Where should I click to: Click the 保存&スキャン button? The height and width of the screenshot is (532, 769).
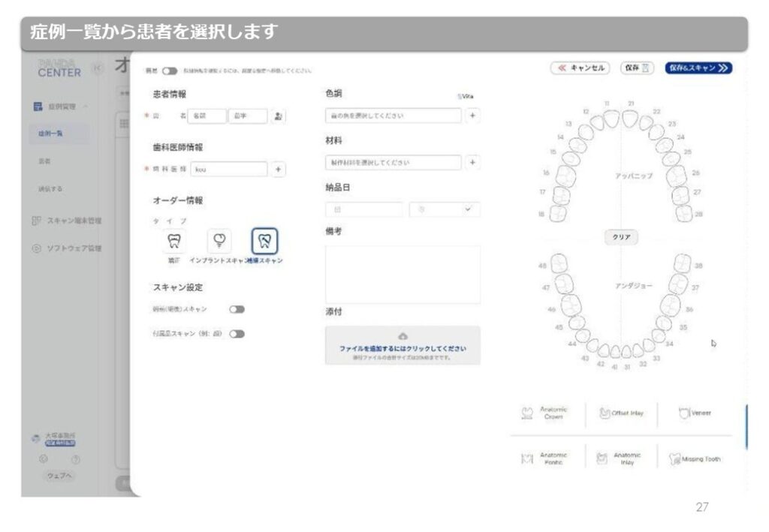[698, 68]
